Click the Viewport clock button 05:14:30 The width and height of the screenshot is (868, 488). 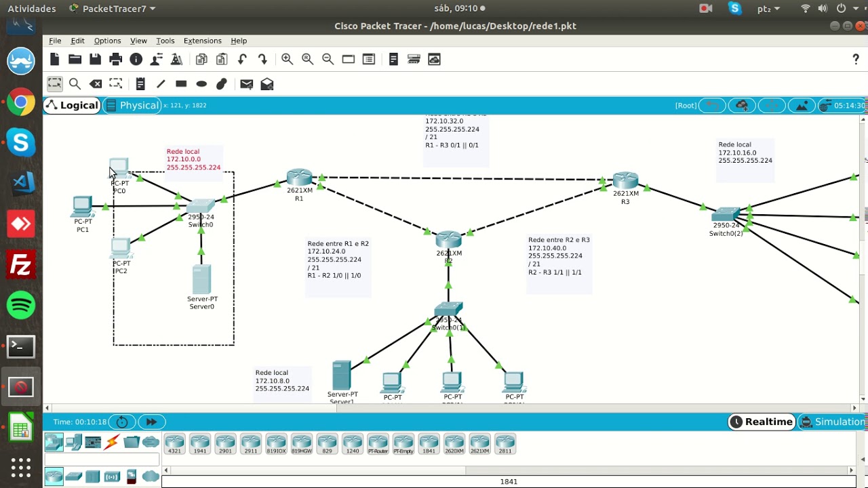point(842,105)
